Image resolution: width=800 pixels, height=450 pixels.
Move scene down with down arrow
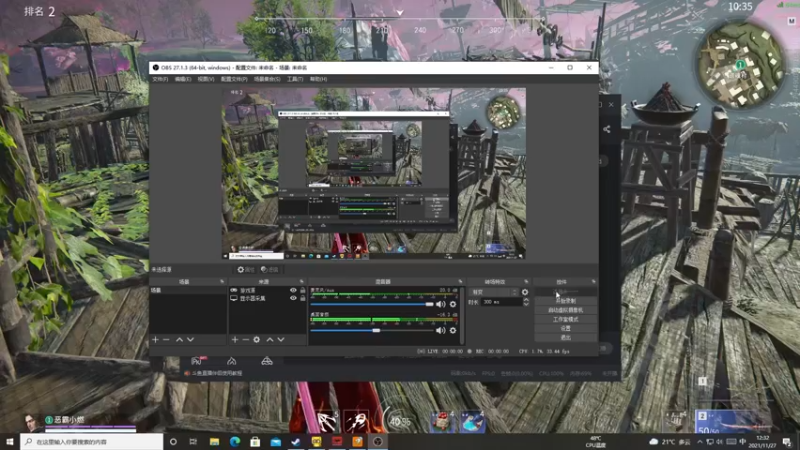click(190, 340)
